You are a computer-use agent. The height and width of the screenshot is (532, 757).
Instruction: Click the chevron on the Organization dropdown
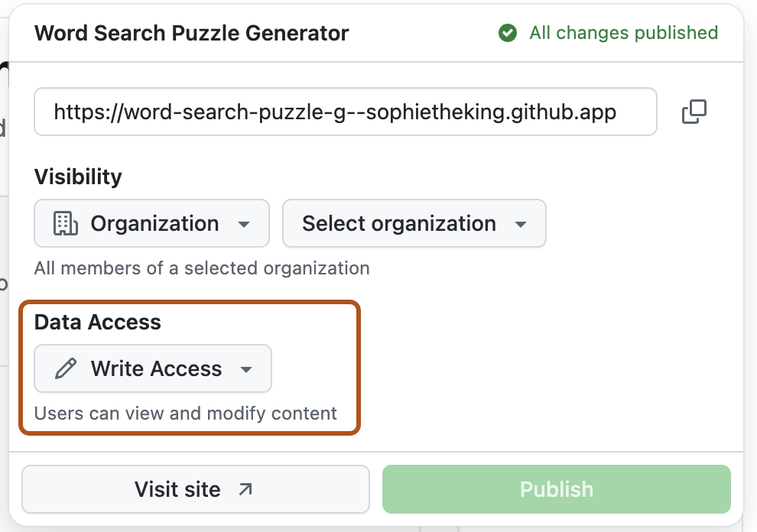pos(245,224)
